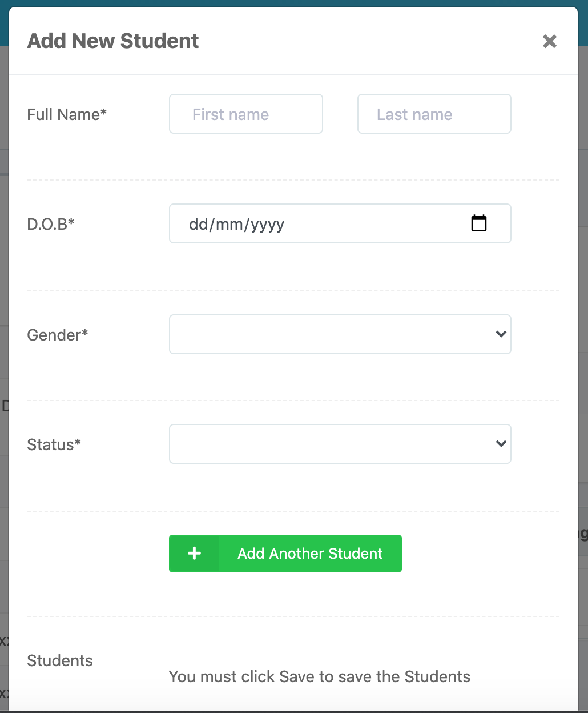Click the Gender* field label
Image resolution: width=588 pixels, height=713 pixels.
click(x=58, y=335)
